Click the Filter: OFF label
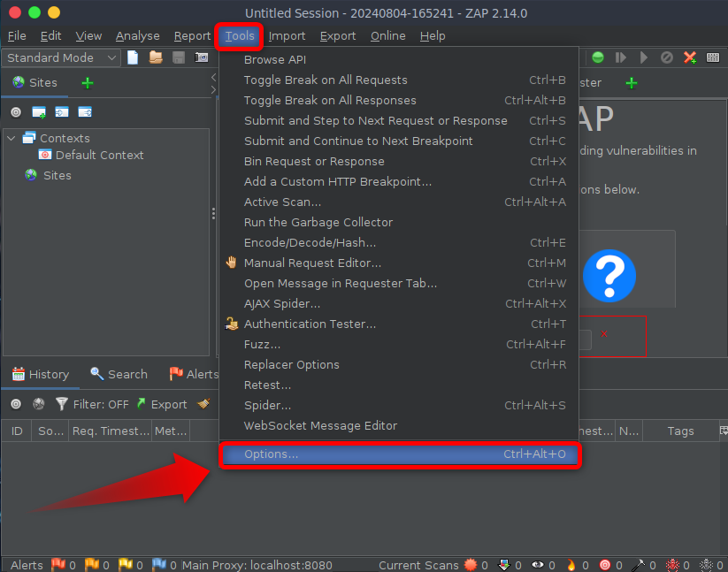 [101, 405]
